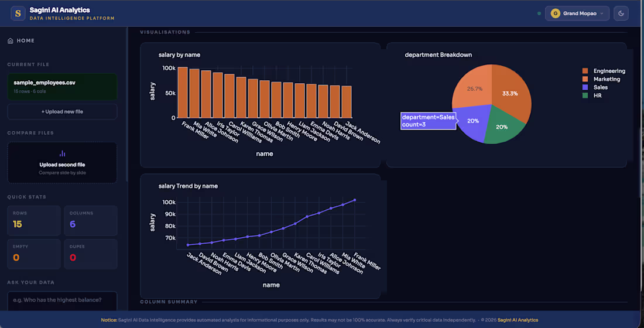Image resolution: width=644 pixels, height=328 pixels.
Task: Toggle Marketing legend entry
Action: point(601,79)
